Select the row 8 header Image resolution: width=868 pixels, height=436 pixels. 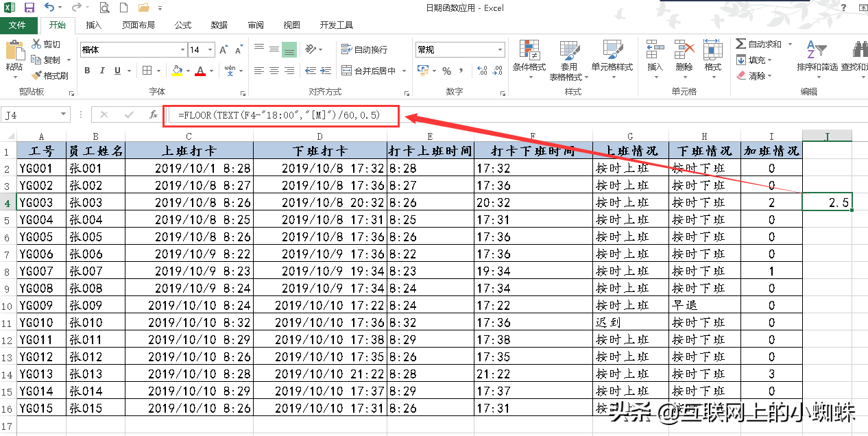(x=8, y=271)
